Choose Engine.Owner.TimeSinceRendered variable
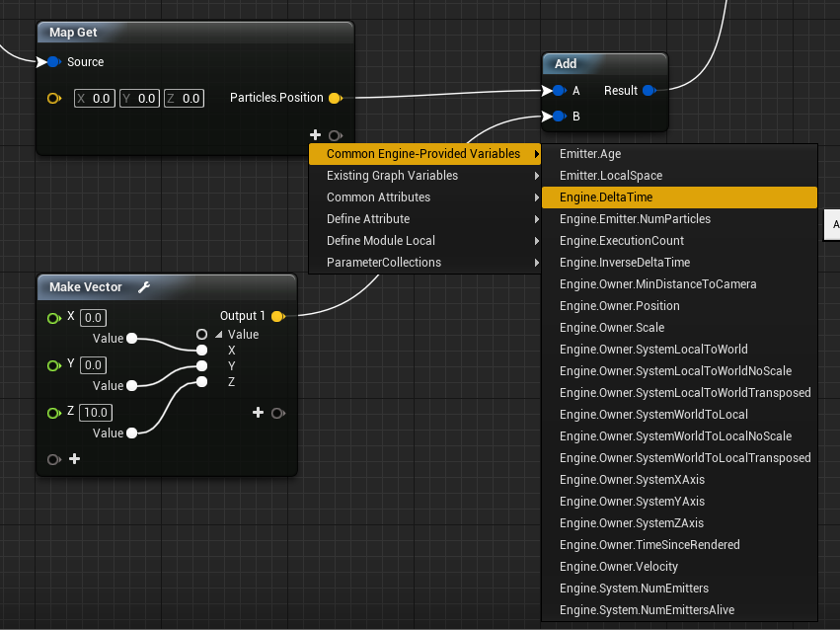840x630 pixels. click(x=680, y=545)
